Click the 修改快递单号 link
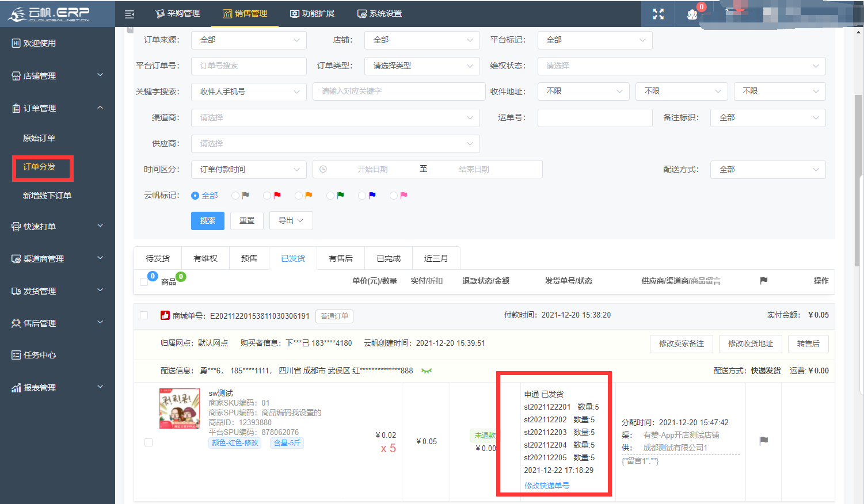This screenshot has height=504, width=864. pos(547,486)
